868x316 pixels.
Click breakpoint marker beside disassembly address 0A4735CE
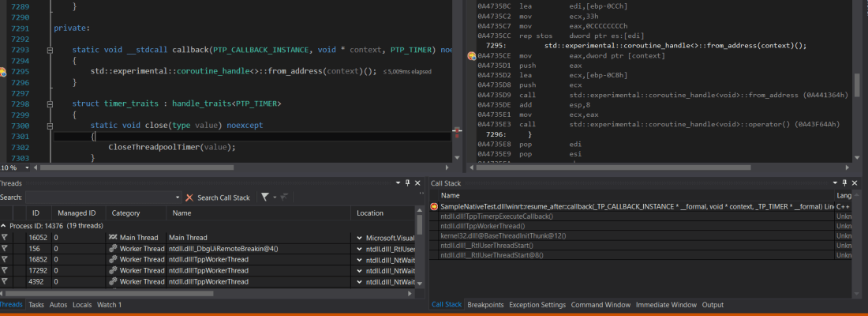click(x=472, y=56)
